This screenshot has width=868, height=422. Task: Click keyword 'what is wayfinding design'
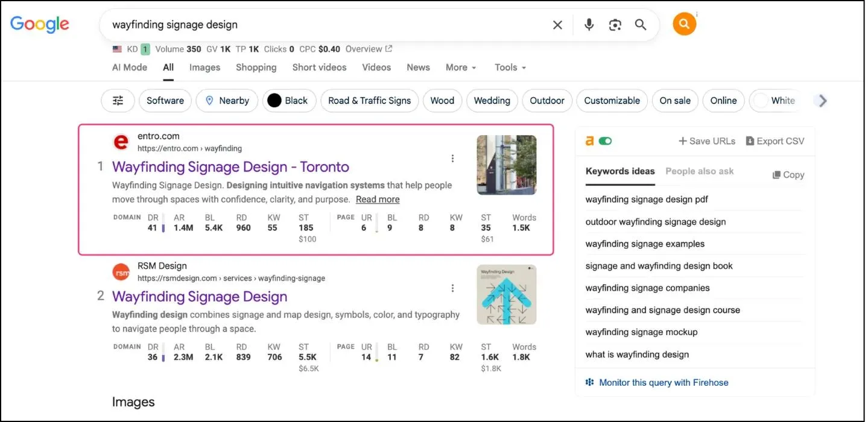point(637,354)
